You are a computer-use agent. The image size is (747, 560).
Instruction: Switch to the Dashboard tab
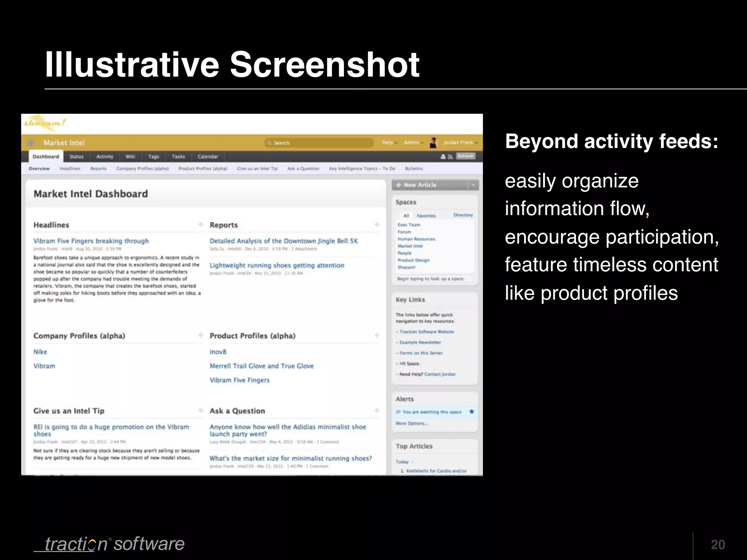click(x=46, y=156)
